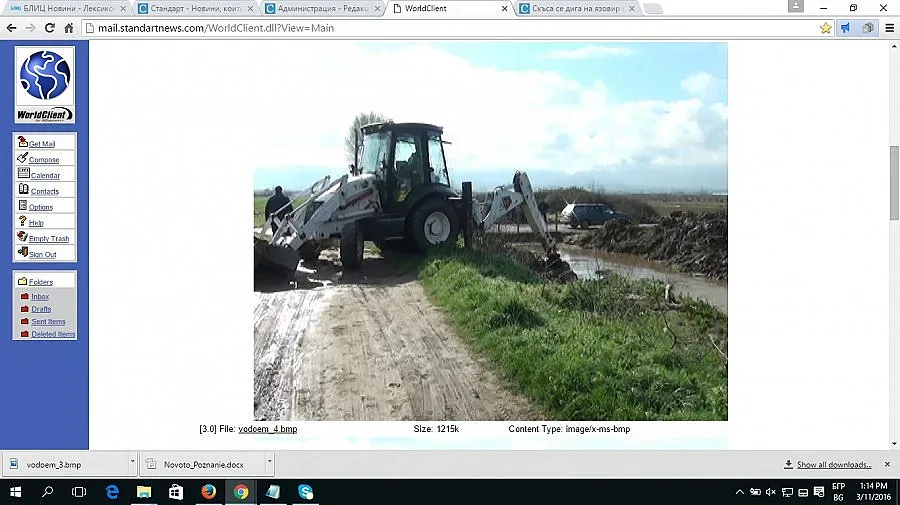
Task: Click Show all downloads link
Action: pyautogui.click(x=834, y=465)
